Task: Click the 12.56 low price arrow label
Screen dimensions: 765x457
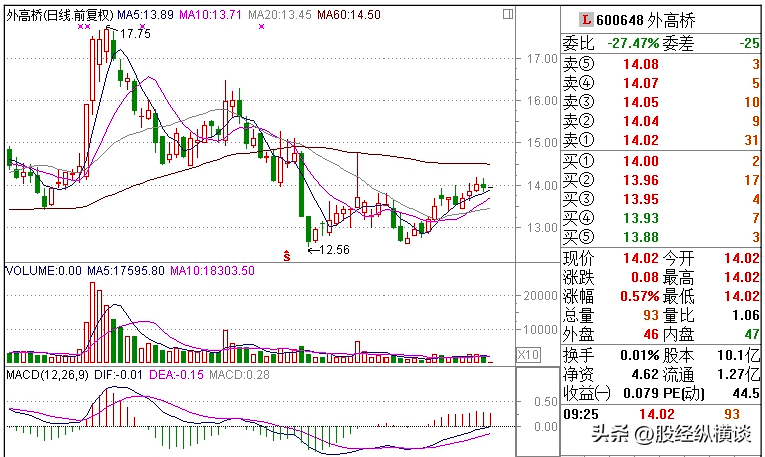Action: (329, 250)
